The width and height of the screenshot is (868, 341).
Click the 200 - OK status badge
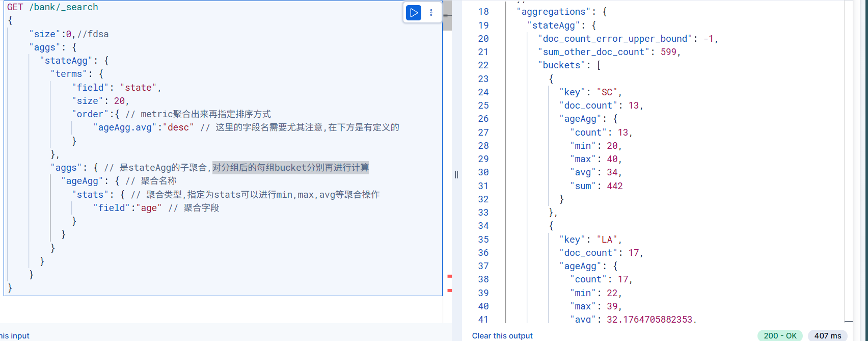point(780,335)
